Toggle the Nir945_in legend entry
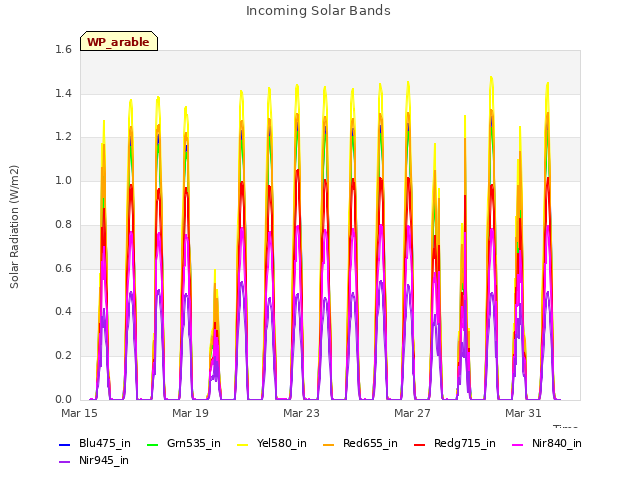 tap(94, 461)
